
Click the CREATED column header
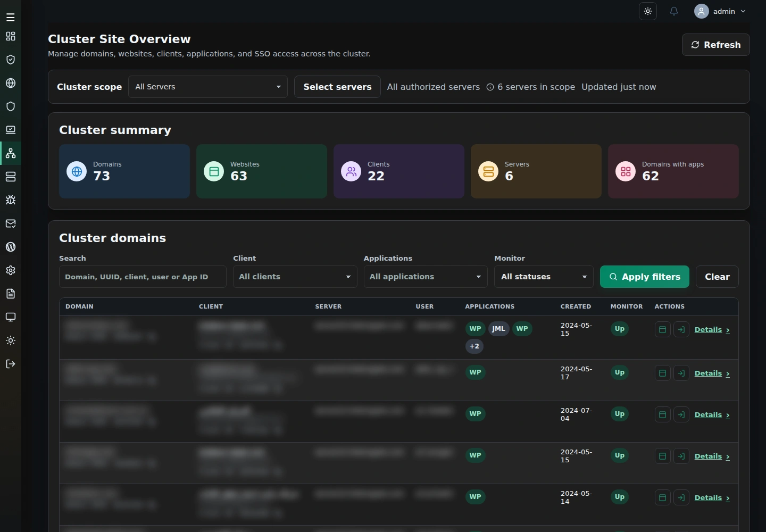click(x=576, y=306)
